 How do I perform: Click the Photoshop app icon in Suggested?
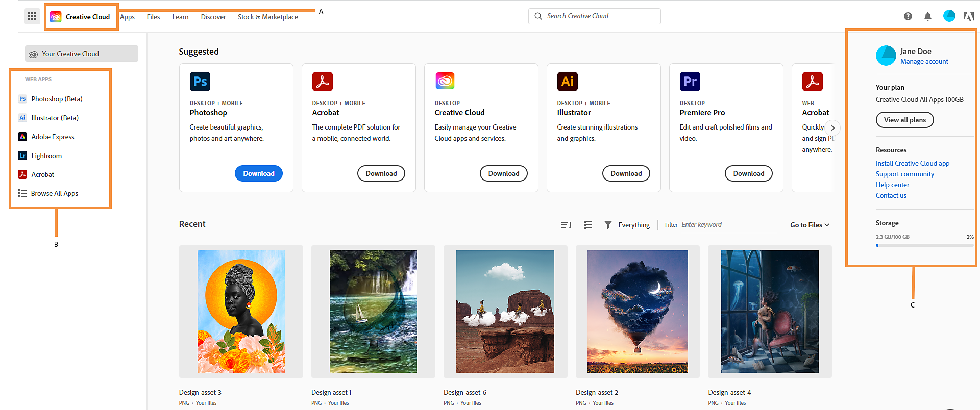click(200, 82)
